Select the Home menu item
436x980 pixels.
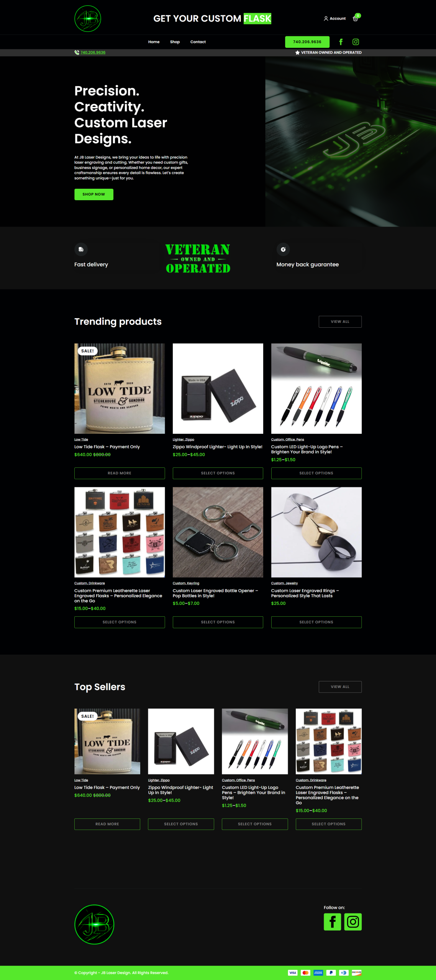154,42
